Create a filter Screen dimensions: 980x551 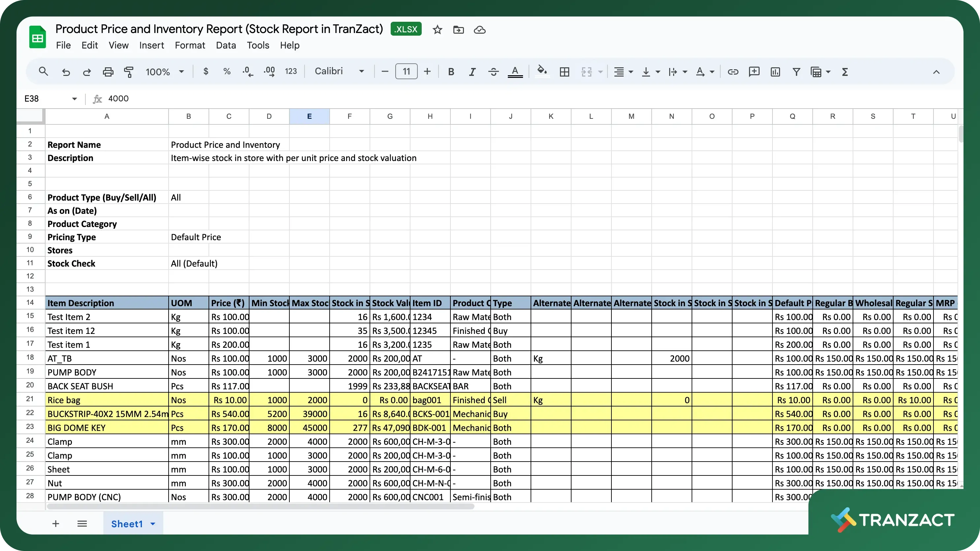[x=796, y=72]
